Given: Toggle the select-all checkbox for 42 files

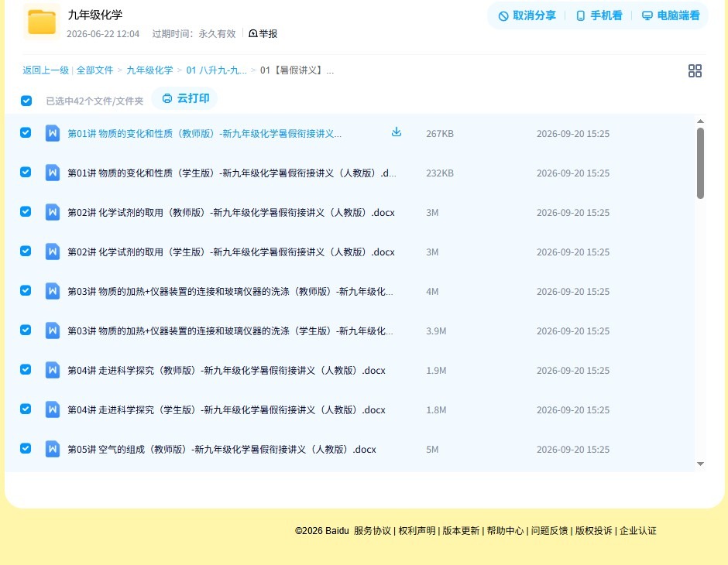Looking at the screenshot, I should coord(26,101).
